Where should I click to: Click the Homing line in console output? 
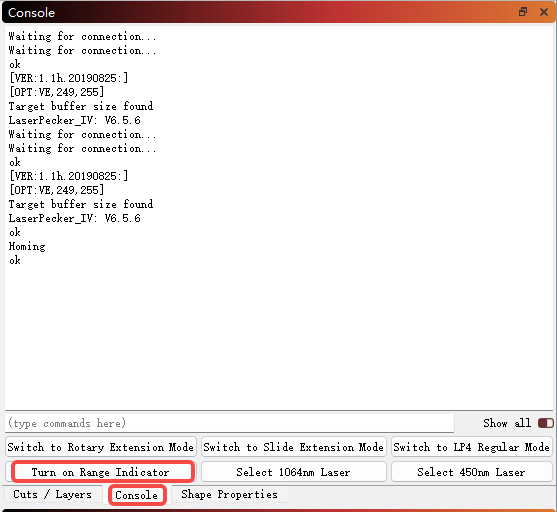[x=27, y=246]
